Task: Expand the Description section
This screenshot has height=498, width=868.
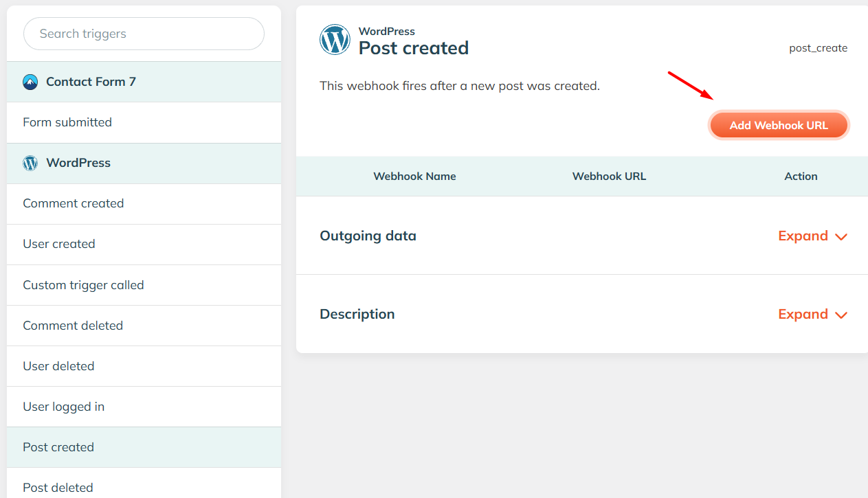Action: point(803,314)
